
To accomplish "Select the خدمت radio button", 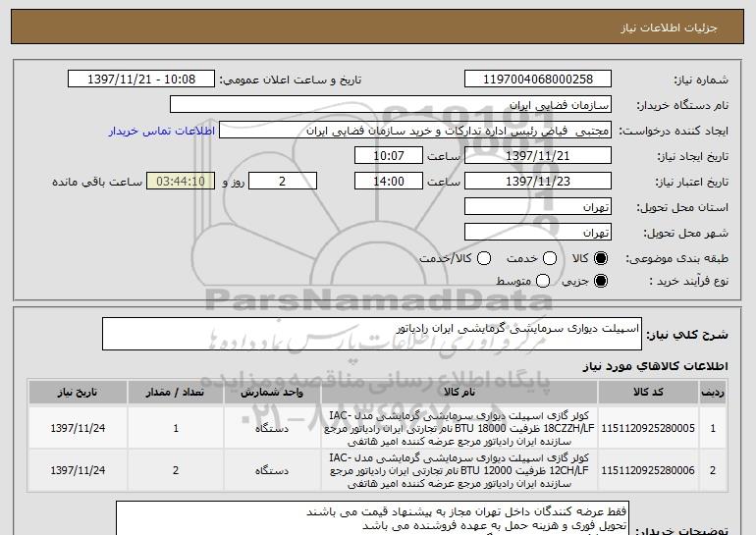I will [550, 258].
